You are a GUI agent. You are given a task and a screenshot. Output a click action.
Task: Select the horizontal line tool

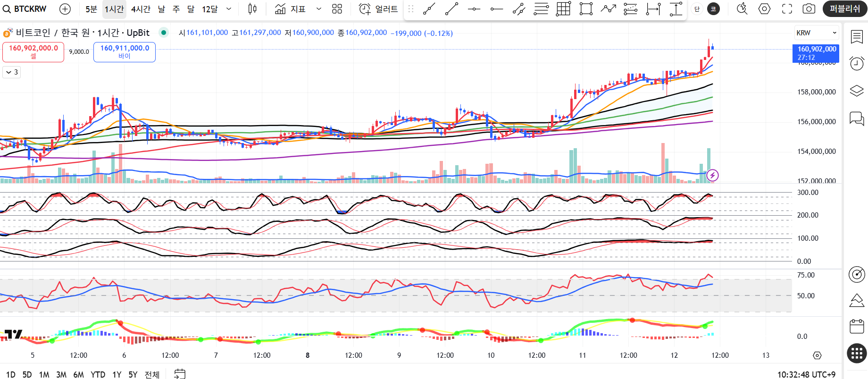pos(474,9)
